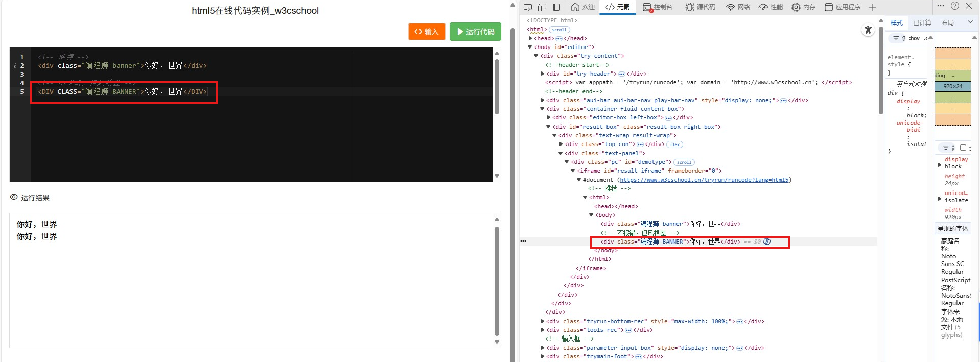The width and height of the screenshot is (980, 362).
Task: Close DevTools with the X icon
Action: click(969, 6)
